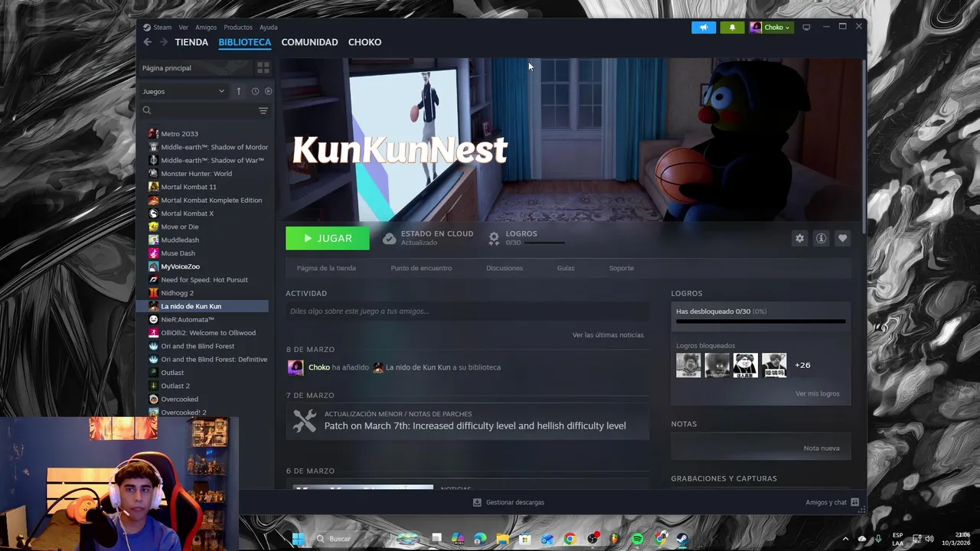Go to the COMUNIDAD section
Viewport: 980px width, 551px height.
(309, 42)
